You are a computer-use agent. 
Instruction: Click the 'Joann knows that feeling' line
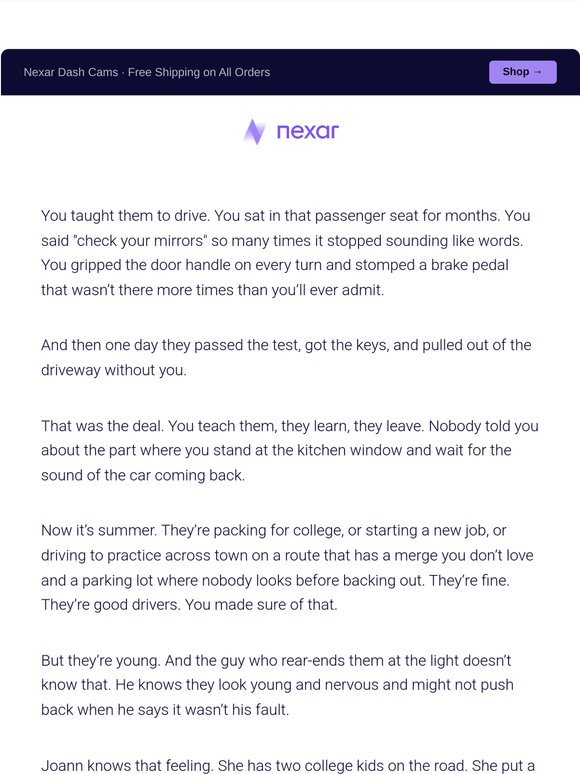tap(288, 766)
